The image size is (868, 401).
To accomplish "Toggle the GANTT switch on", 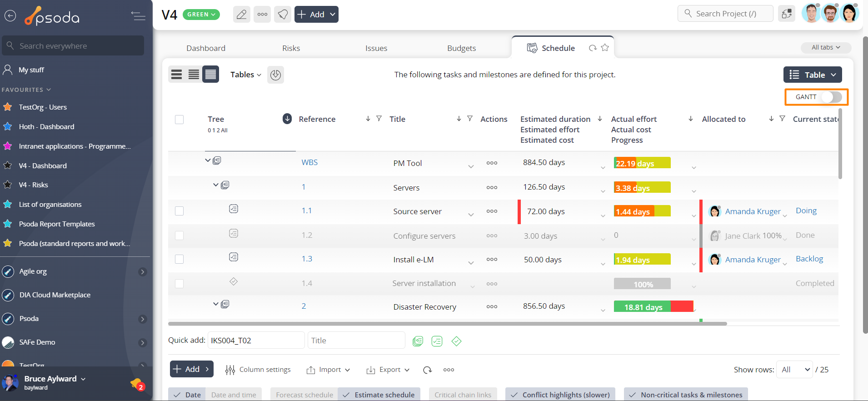I will coord(831,97).
